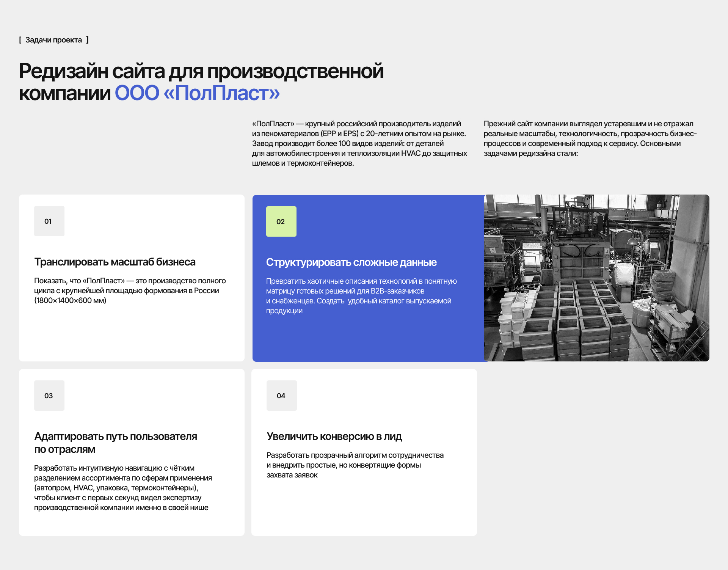Click the description "Превратить хаотичные описания технологий"
This screenshot has width=728, height=570.
pos(361,296)
